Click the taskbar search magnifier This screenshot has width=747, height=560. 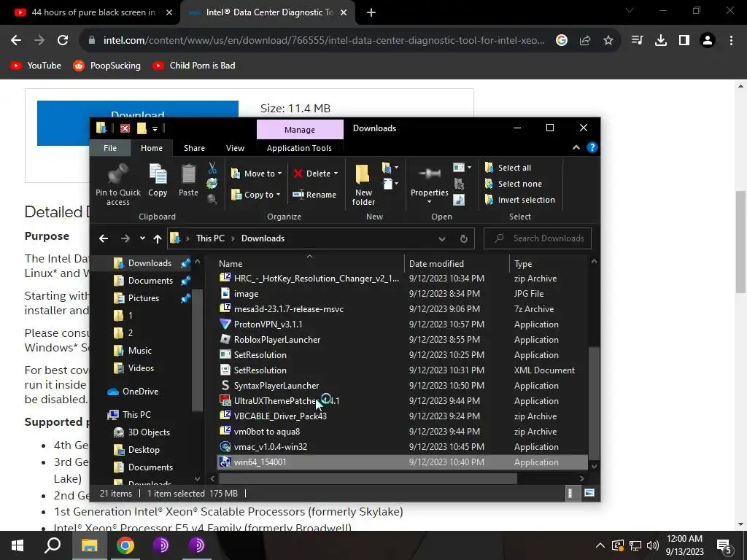(x=53, y=545)
